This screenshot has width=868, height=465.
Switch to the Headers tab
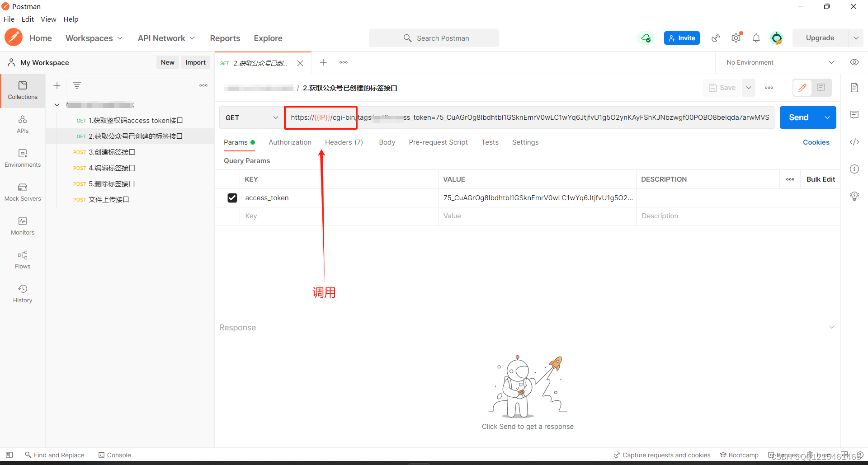tap(344, 142)
